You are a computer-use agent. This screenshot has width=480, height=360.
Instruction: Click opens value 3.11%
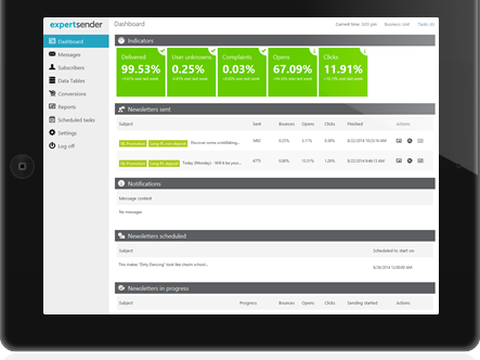click(307, 141)
